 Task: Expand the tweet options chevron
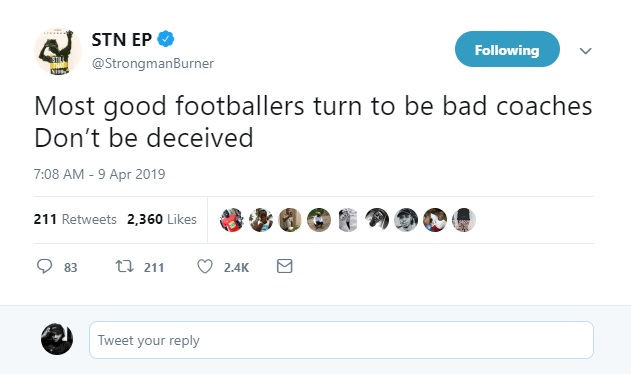pos(585,51)
